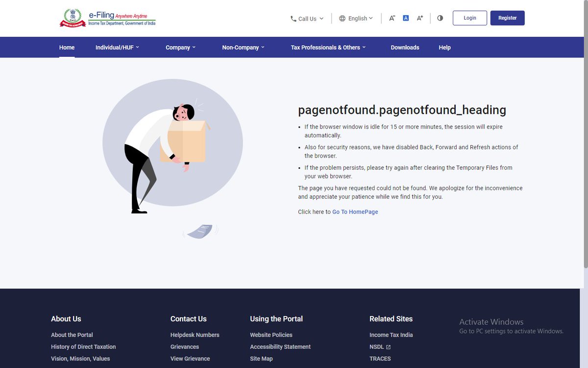Click the e-Filing Income Tax Department logo
The width and height of the screenshot is (588, 368).
point(108,18)
